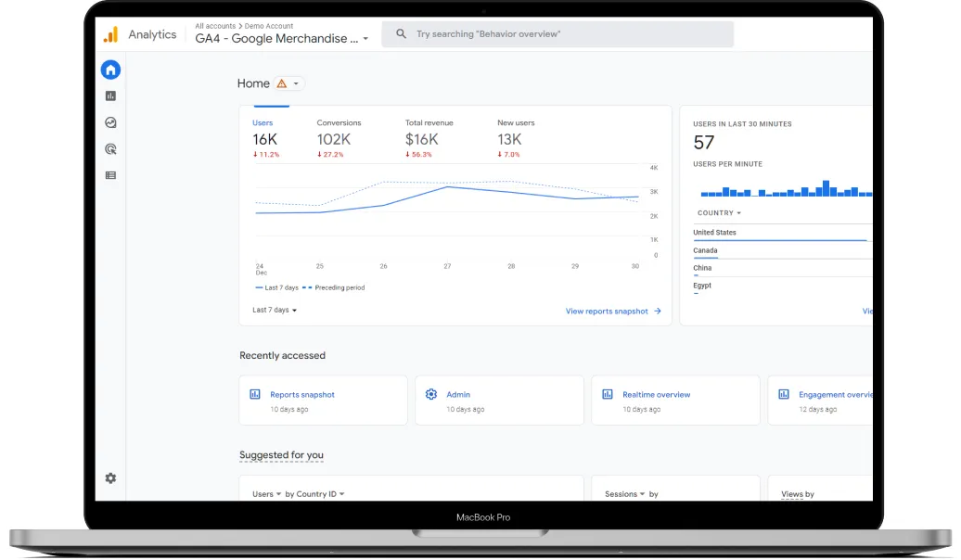This screenshot has width=961, height=560.
Task: Open the Realtime overview recent card
Action: 675,401
